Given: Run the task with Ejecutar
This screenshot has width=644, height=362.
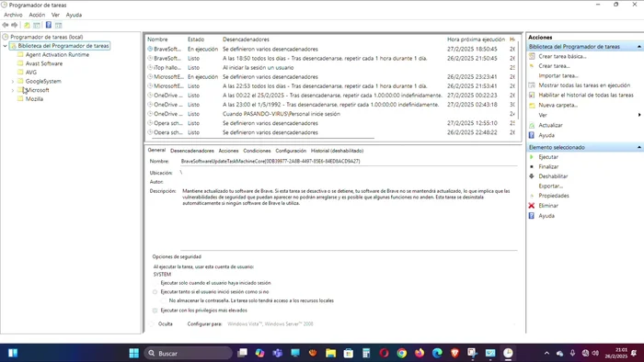Looking at the screenshot, I should click(548, 157).
